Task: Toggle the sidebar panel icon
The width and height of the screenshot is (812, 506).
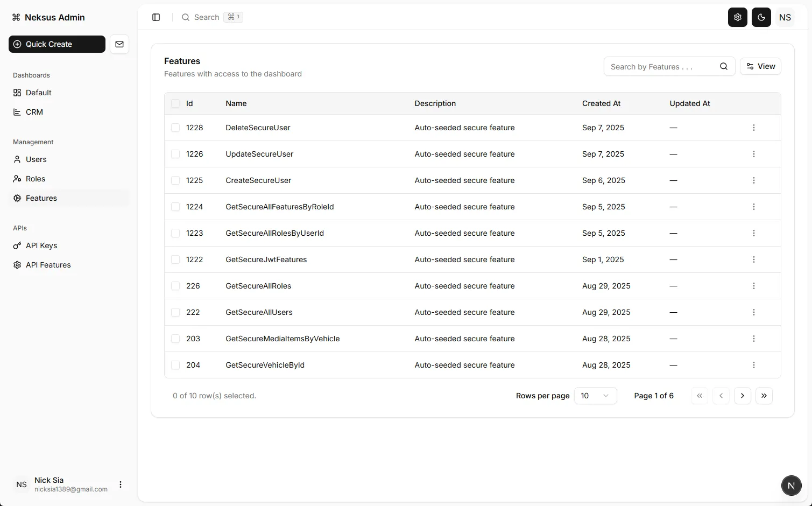Action: (156, 17)
